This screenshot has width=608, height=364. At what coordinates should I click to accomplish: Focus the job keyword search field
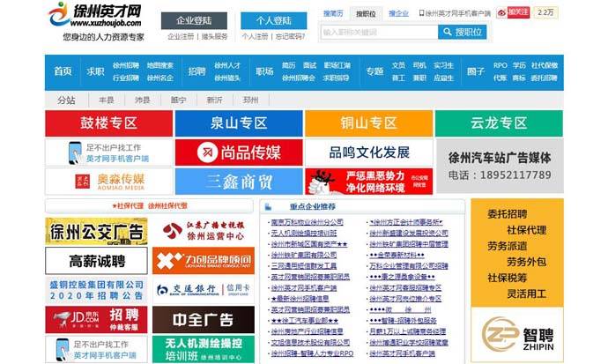coord(379,33)
